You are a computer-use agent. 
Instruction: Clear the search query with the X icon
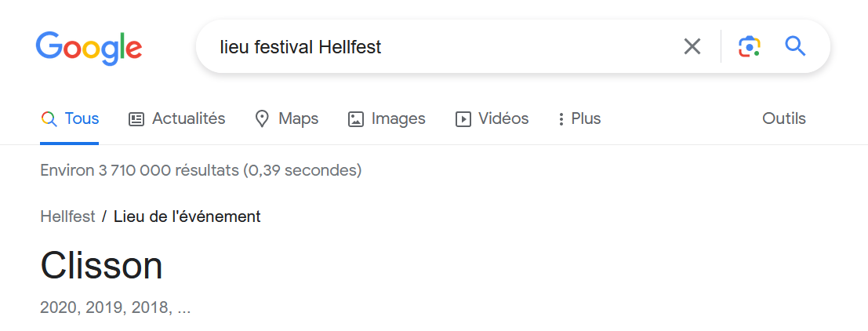click(x=692, y=47)
